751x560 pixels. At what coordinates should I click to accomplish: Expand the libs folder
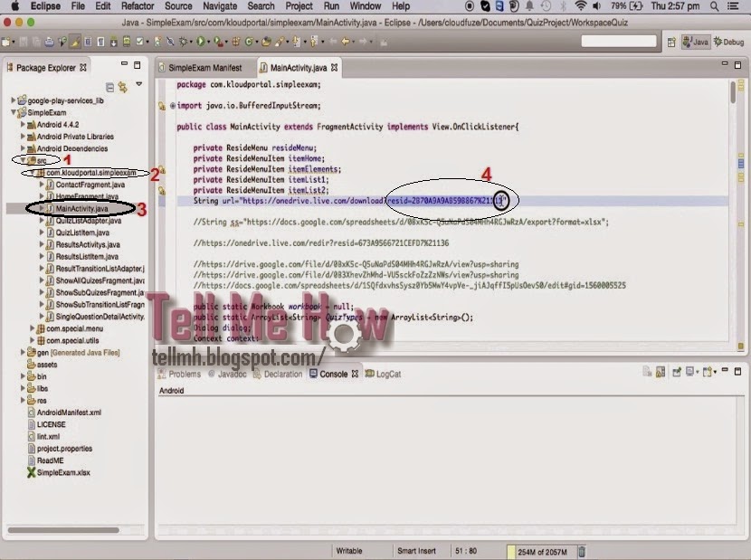(x=23, y=388)
